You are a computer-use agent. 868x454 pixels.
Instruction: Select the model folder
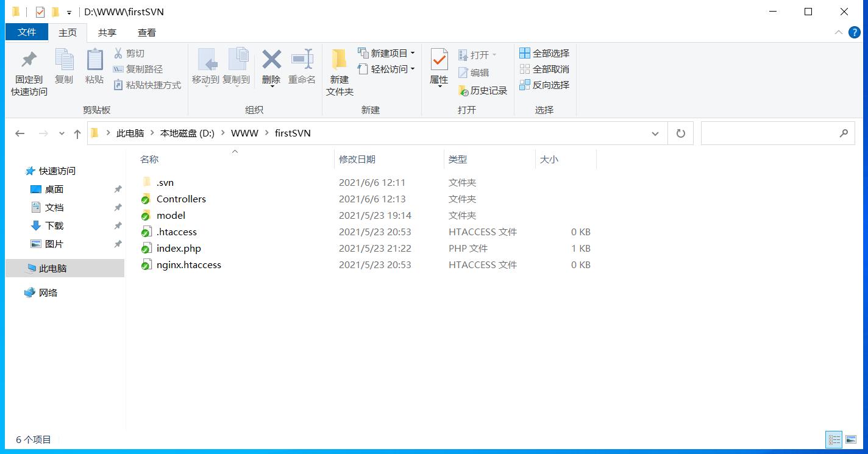(x=171, y=216)
